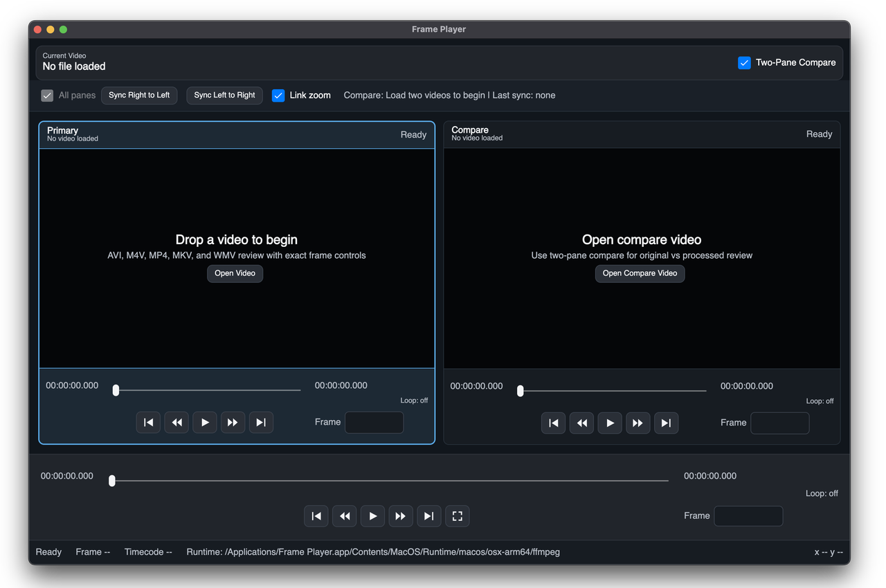Click 'Drop a video to begin' heading

point(237,240)
